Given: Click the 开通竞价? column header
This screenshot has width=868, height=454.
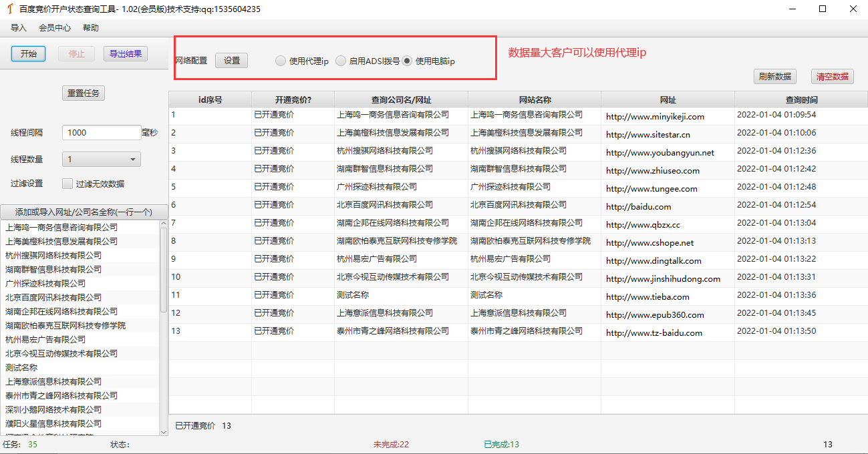Looking at the screenshot, I should point(293,99).
